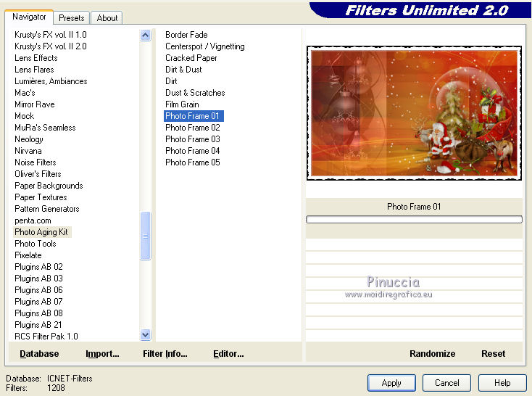The height and width of the screenshot is (396, 532).
Task: Open the Database button
Action: 39,353
